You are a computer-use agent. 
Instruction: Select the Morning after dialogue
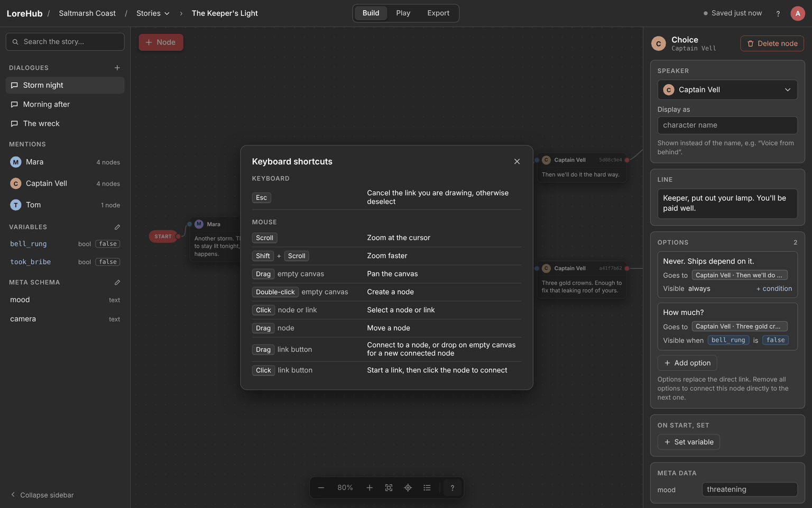65,104
